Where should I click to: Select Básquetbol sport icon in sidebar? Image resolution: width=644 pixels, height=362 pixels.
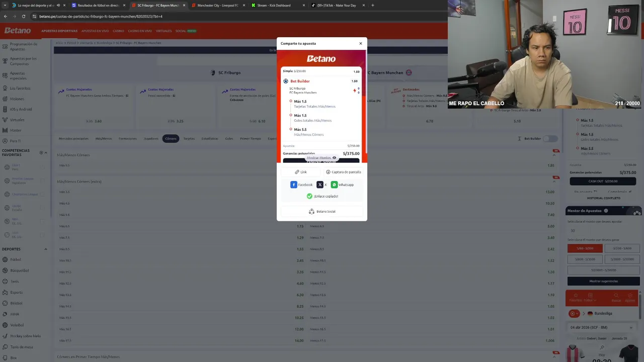click(x=5, y=270)
